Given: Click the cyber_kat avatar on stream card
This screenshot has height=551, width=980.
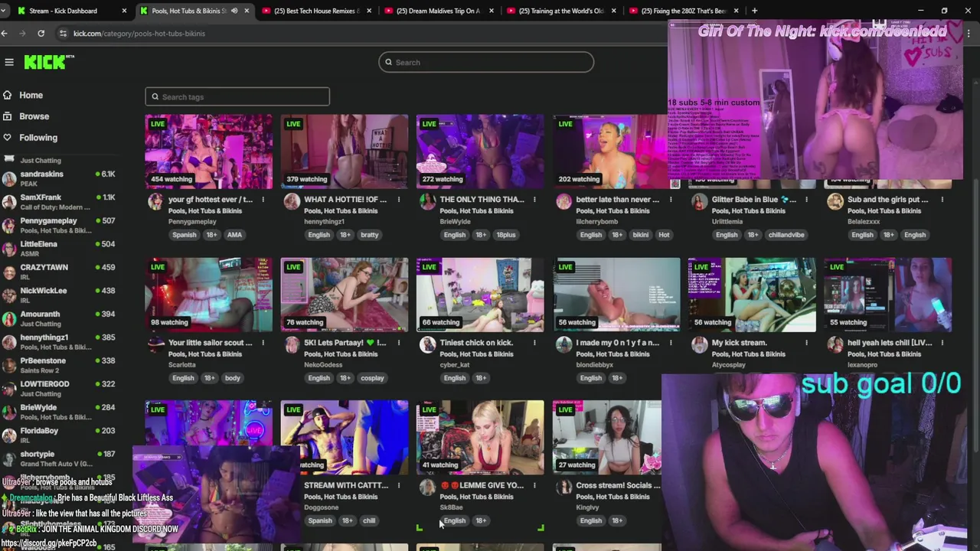Looking at the screenshot, I should [427, 344].
